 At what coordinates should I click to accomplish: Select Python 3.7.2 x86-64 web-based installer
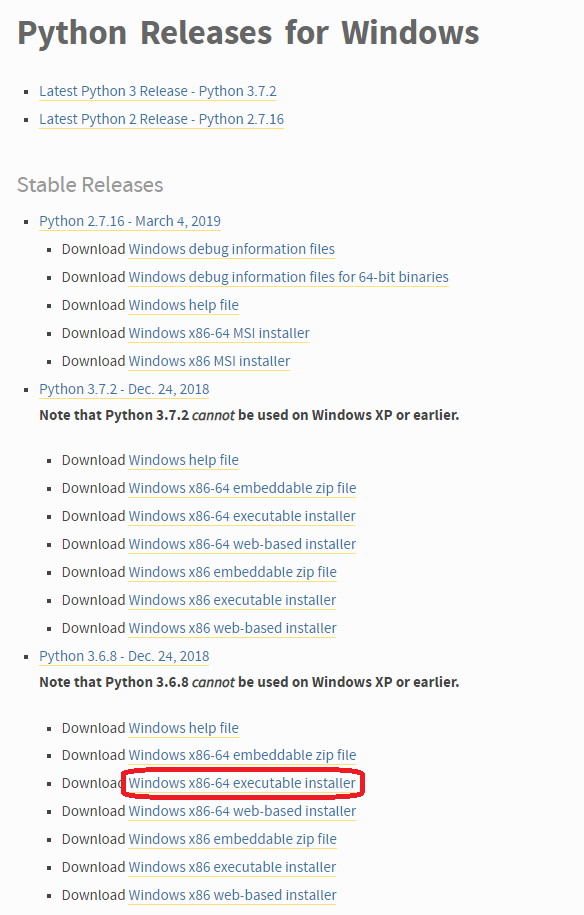(x=242, y=544)
